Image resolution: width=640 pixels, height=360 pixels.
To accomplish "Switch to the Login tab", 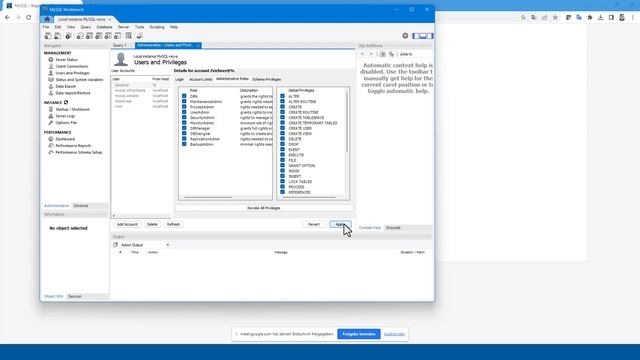I will [180, 79].
